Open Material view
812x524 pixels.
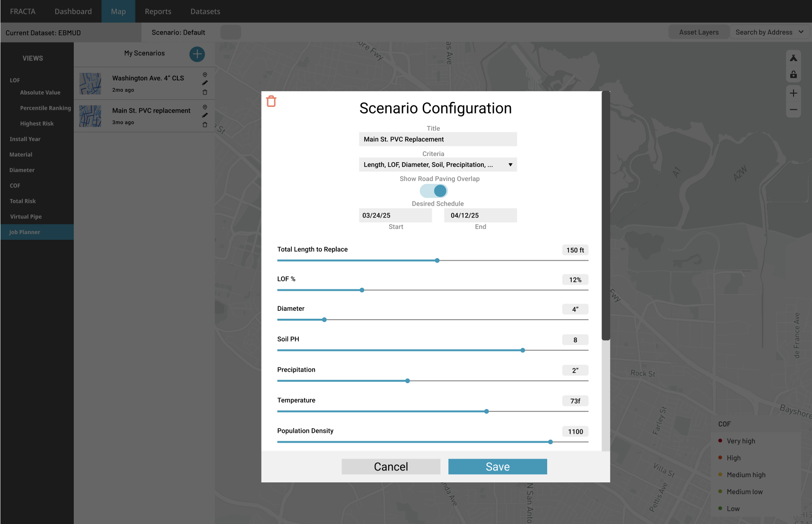tap(21, 155)
